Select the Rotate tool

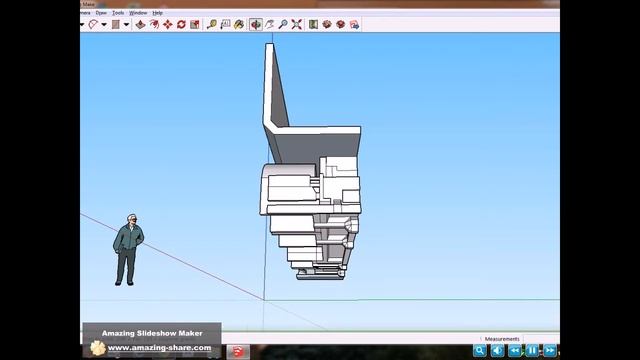(181, 24)
